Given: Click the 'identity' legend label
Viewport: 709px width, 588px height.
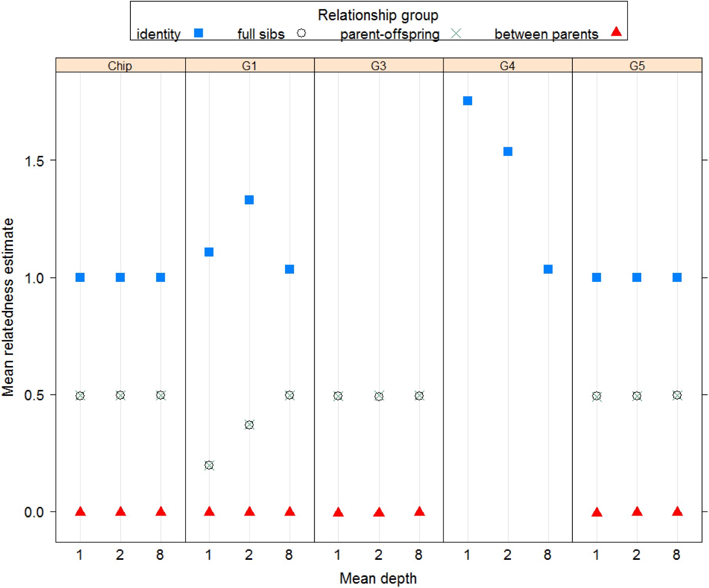Looking at the screenshot, I should click(158, 34).
